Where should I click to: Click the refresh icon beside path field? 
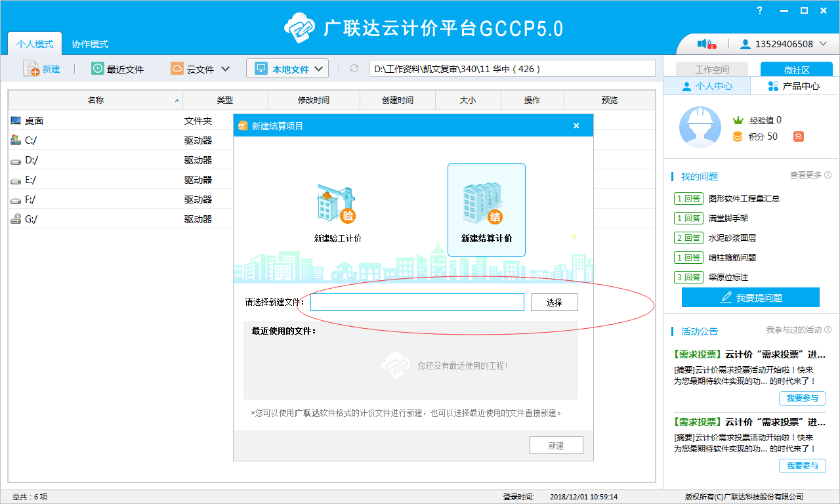354,69
